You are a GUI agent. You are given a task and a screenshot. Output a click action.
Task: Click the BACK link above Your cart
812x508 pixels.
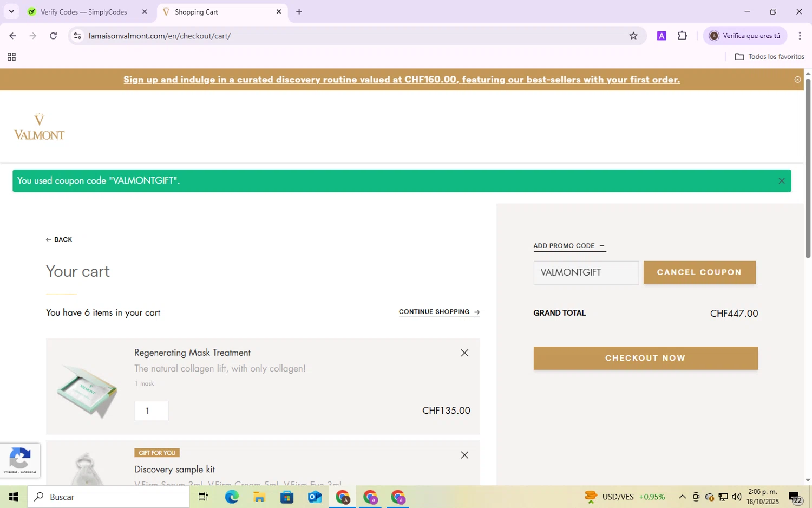(59, 239)
